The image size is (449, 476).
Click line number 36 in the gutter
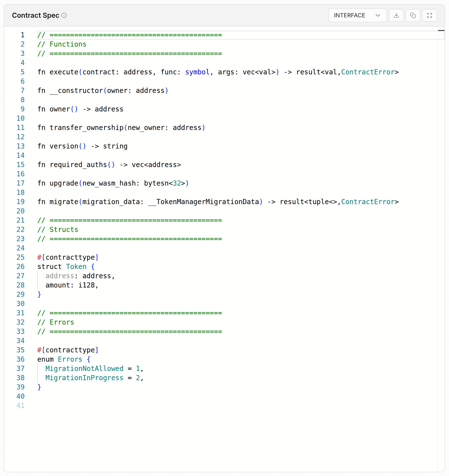click(x=20, y=359)
